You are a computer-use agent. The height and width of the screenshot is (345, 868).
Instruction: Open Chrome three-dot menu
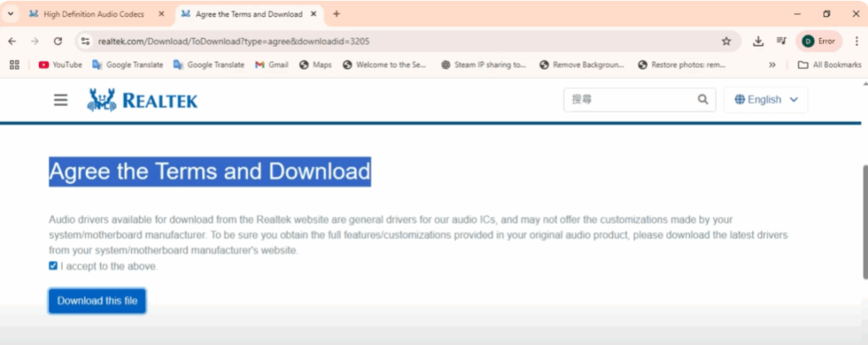tap(856, 41)
